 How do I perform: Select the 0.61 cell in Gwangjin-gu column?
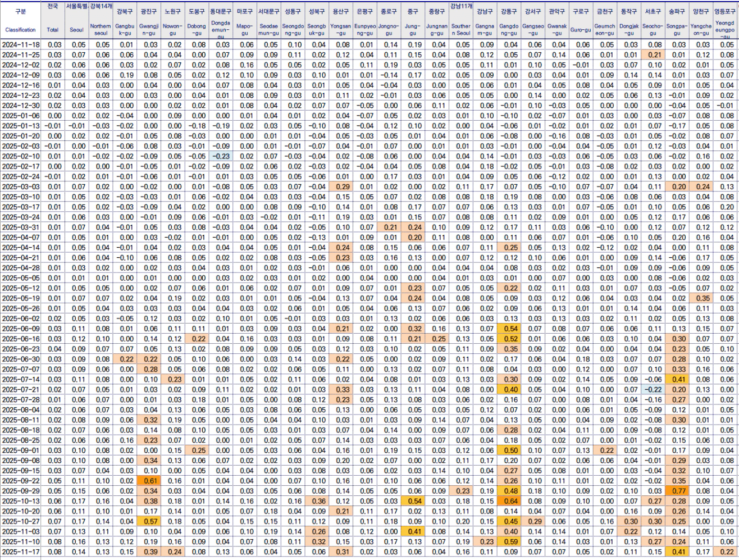(149, 481)
